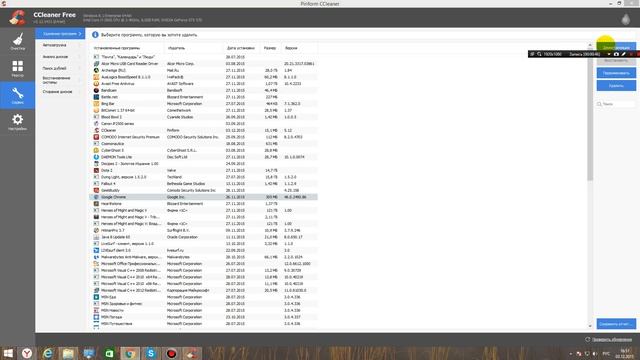Image resolution: width=640 pixels, height=360 pixels.
Task: Sort by the Версия column header
Action: tap(300, 48)
